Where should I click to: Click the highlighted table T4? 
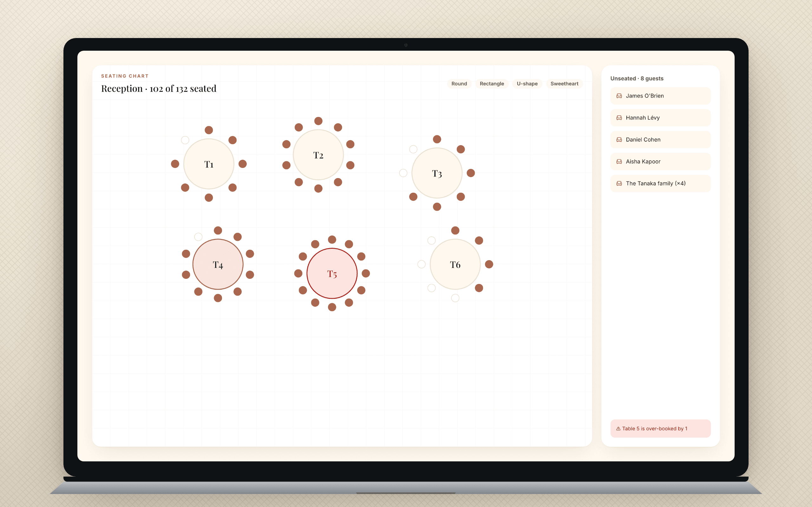coord(218,264)
